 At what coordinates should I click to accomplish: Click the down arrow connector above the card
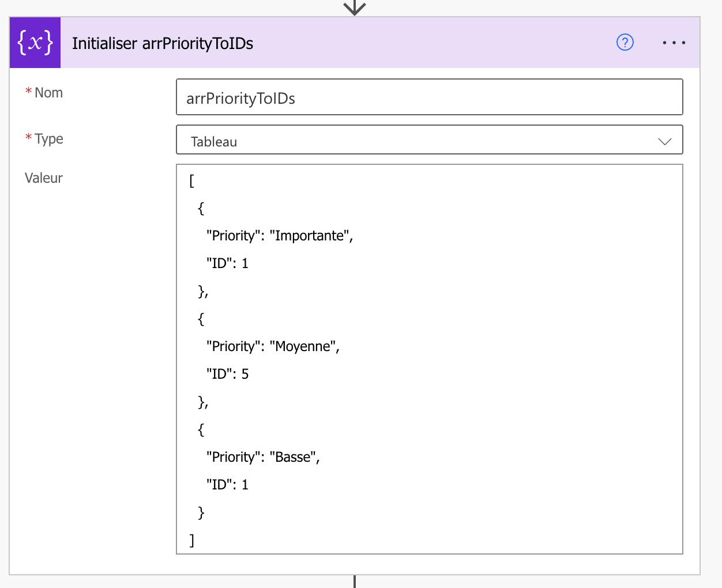point(355,7)
